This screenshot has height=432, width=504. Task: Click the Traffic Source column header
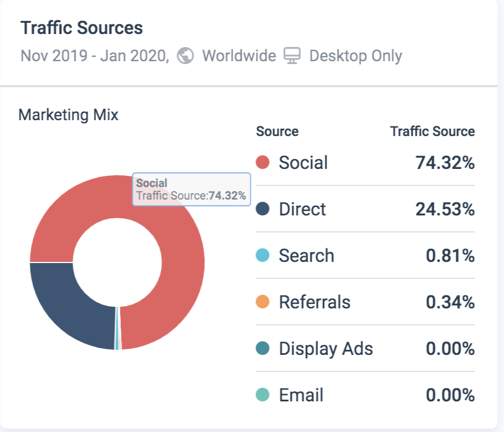pos(432,132)
